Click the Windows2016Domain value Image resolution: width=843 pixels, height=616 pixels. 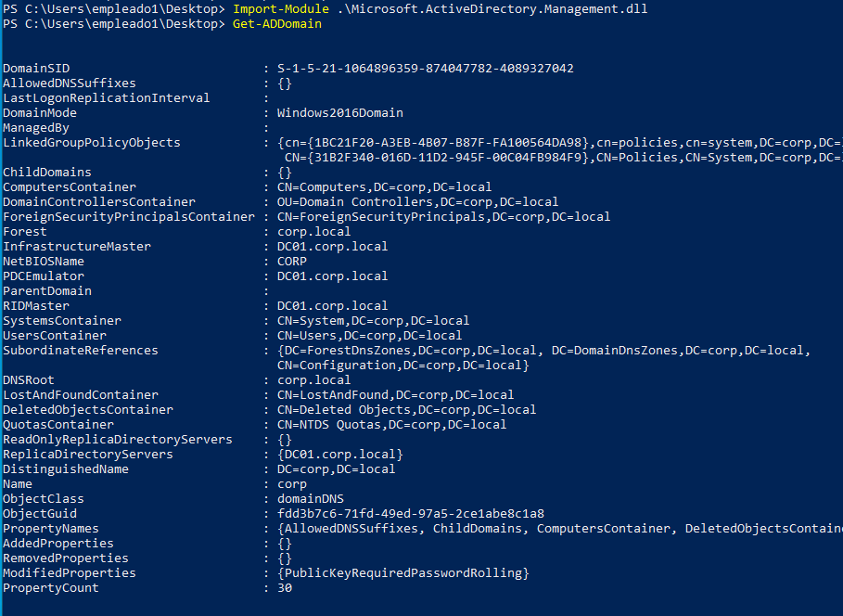340,113
